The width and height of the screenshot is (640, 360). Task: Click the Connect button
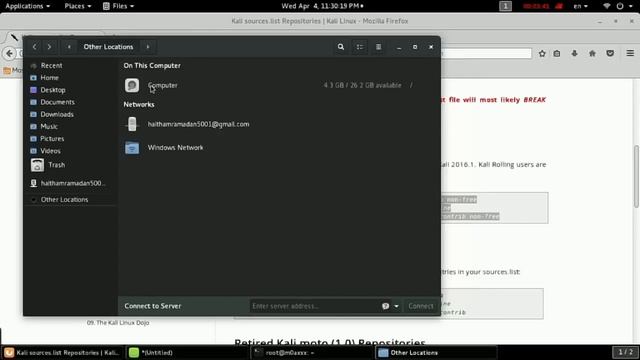tap(421, 306)
